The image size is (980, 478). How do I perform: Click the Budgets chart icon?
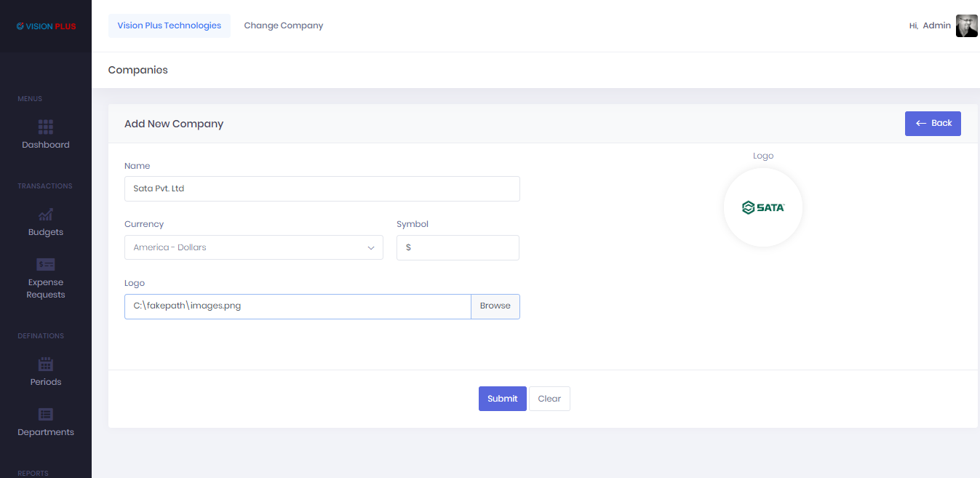tap(46, 215)
